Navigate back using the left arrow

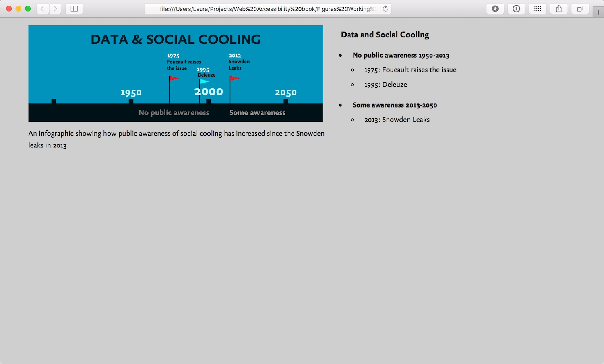(x=42, y=8)
